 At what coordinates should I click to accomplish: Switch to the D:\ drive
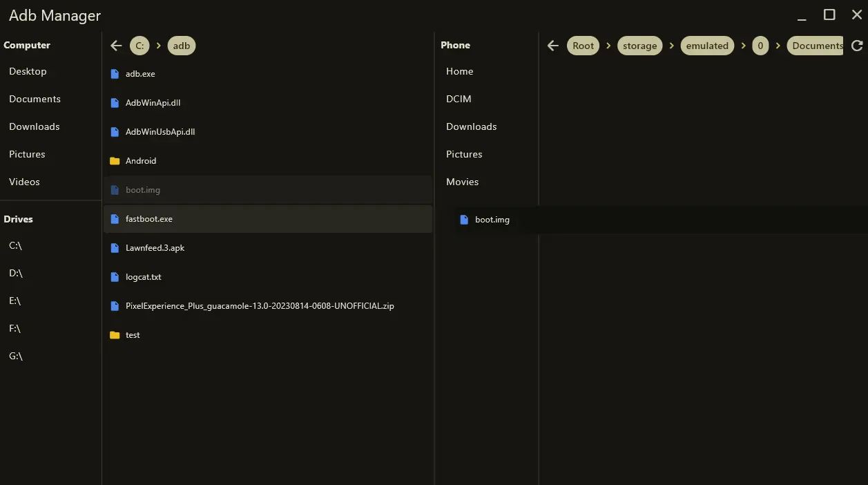[16, 273]
